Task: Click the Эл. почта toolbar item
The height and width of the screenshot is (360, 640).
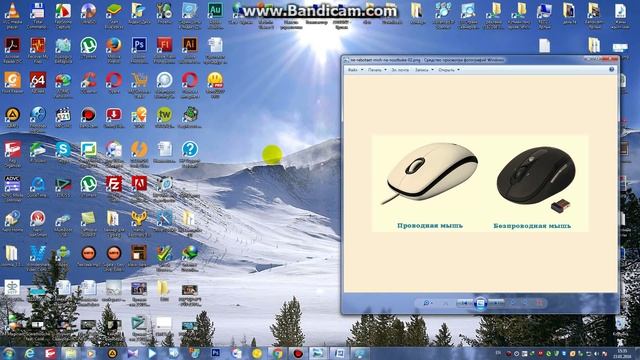Action: [x=400, y=70]
